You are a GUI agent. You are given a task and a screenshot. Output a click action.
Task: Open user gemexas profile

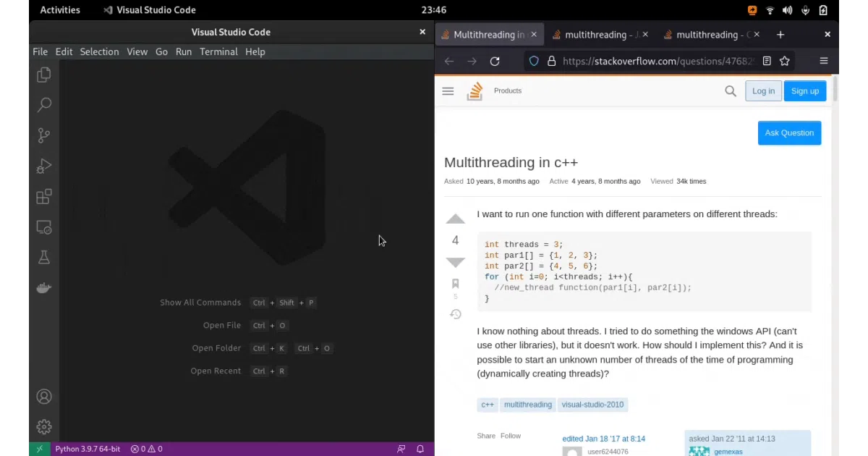tap(728, 452)
